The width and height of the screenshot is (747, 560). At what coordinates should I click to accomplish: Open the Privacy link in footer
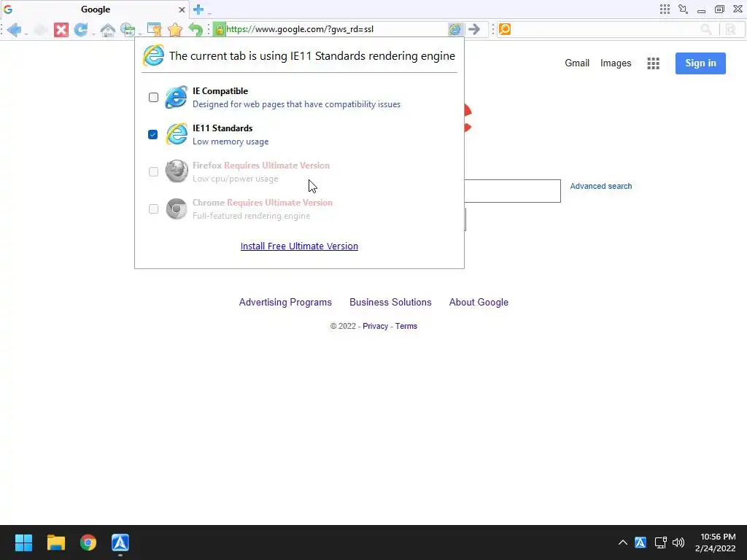click(x=375, y=326)
